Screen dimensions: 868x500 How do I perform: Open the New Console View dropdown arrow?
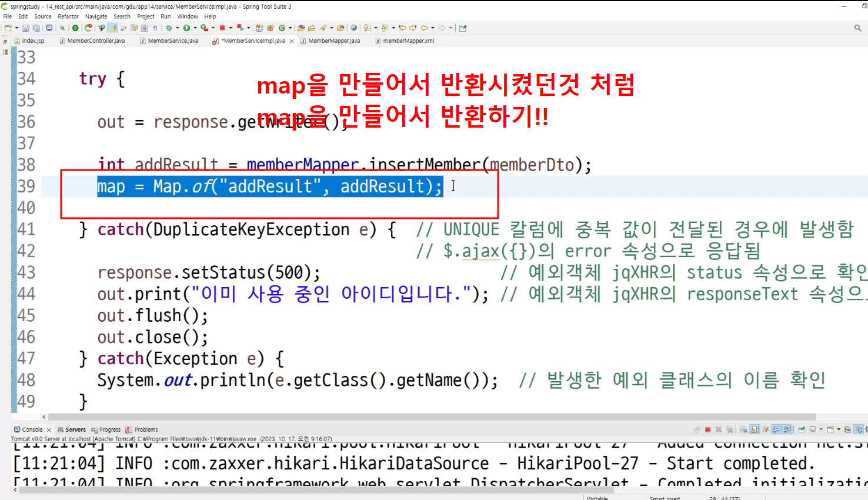point(839,429)
